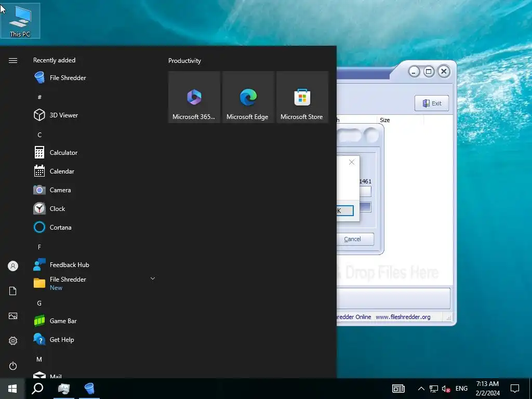Expand the File Shredder folder group
The height and width of the screenshot is (399, 532).
point(153,278)
